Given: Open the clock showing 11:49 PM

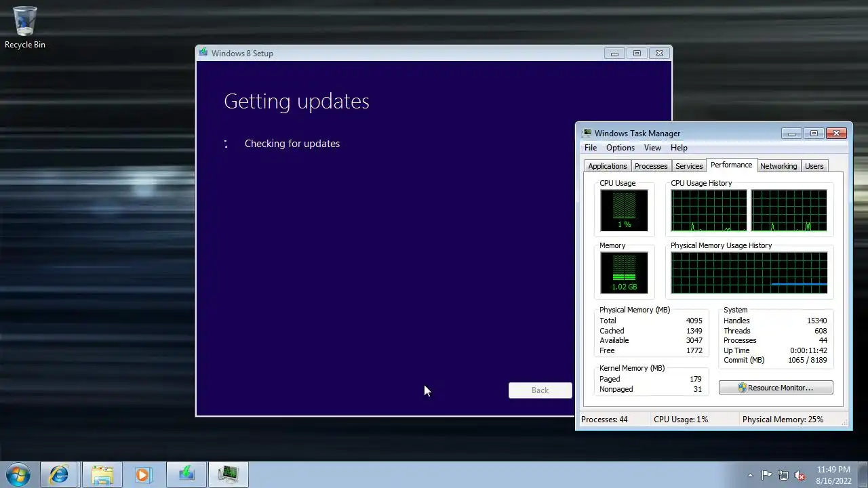Looking at the screenshot, I should [x=833, y=475].
